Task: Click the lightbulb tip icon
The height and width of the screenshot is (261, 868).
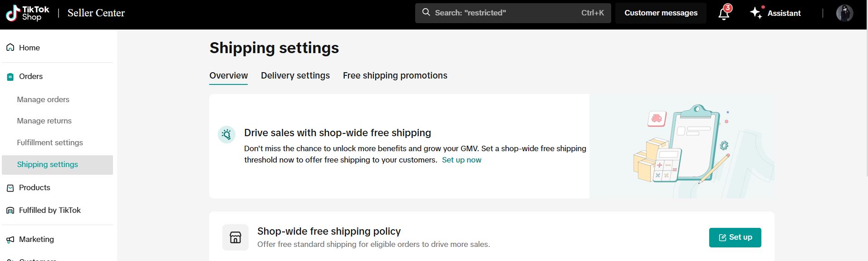Action: [226, 134]
